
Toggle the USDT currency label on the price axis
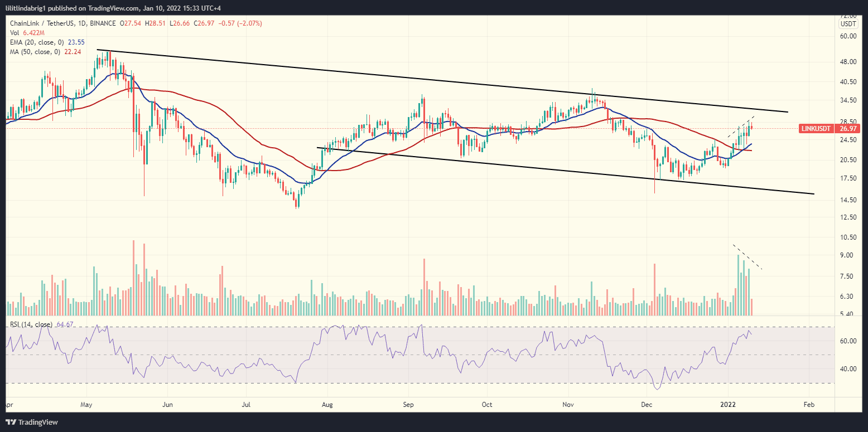(x=847, y=24)
